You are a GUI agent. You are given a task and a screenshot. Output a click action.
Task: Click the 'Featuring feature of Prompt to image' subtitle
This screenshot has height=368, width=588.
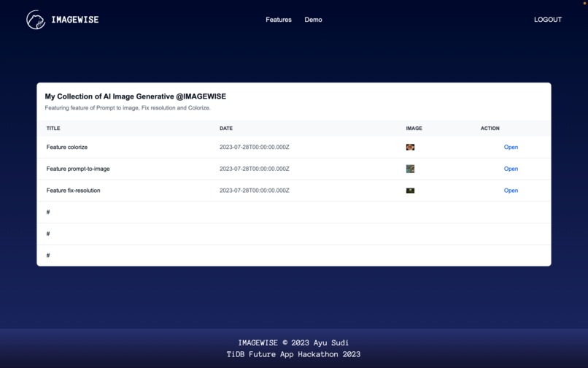pyautogui.click(x=128, y=108)
